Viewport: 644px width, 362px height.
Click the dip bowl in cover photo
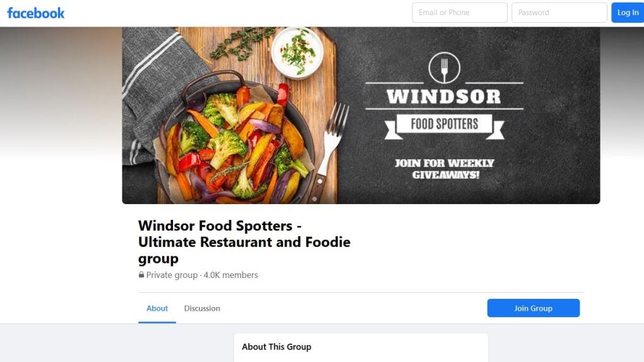[x=297, y=52]
